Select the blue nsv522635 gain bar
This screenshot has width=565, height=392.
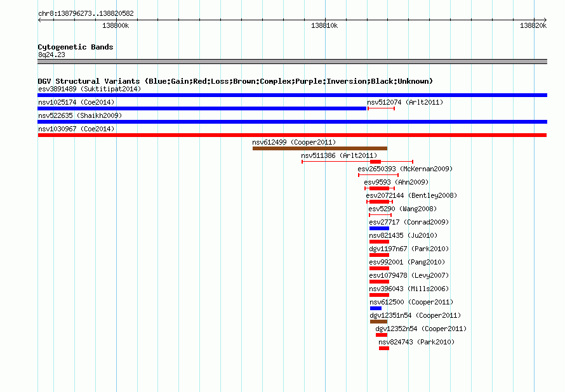point(292,122)
